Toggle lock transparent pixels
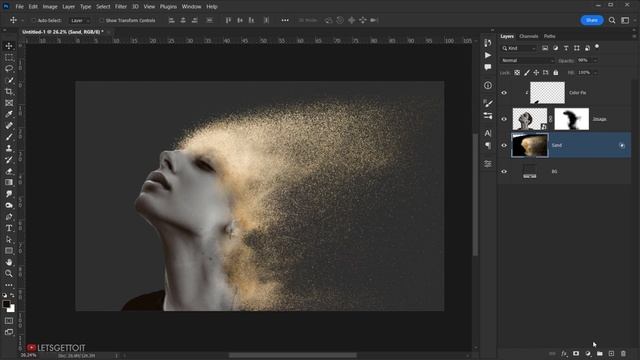The width and height of the screenshot is (640, 360). 517,73
